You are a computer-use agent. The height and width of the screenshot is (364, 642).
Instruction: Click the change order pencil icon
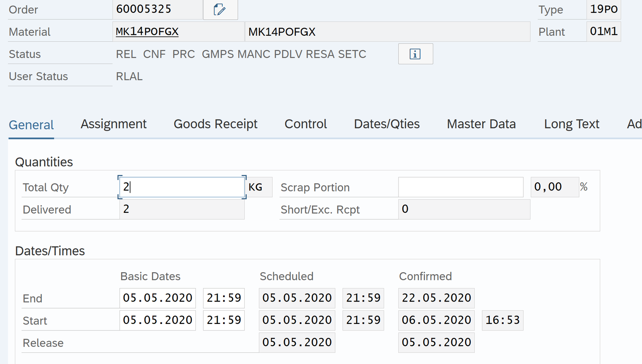(x=220, y=10)
